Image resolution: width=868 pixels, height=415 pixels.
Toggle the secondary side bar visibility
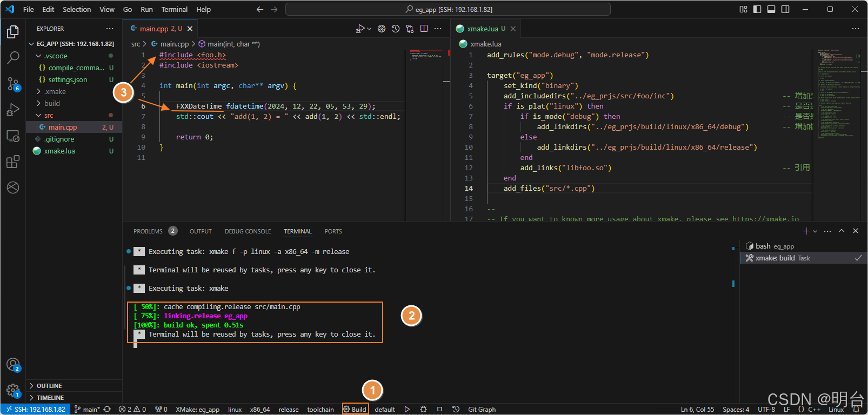[785, 9]
